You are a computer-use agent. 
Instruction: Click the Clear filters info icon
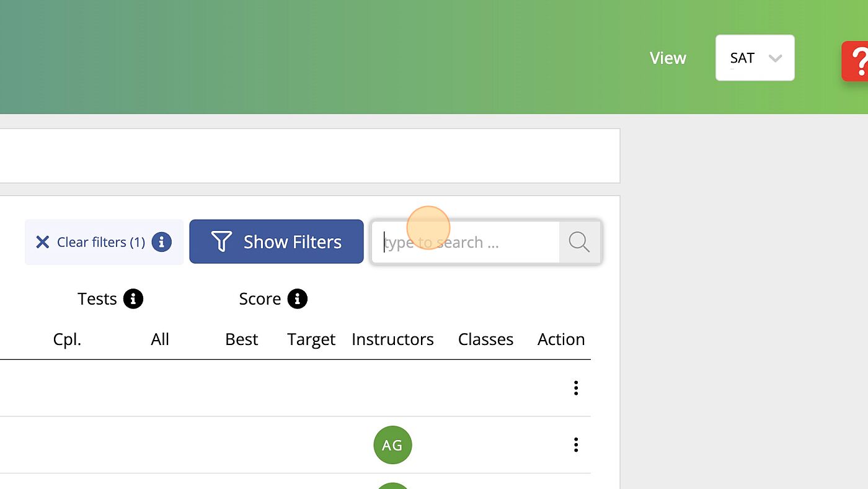tap(161, 242)
